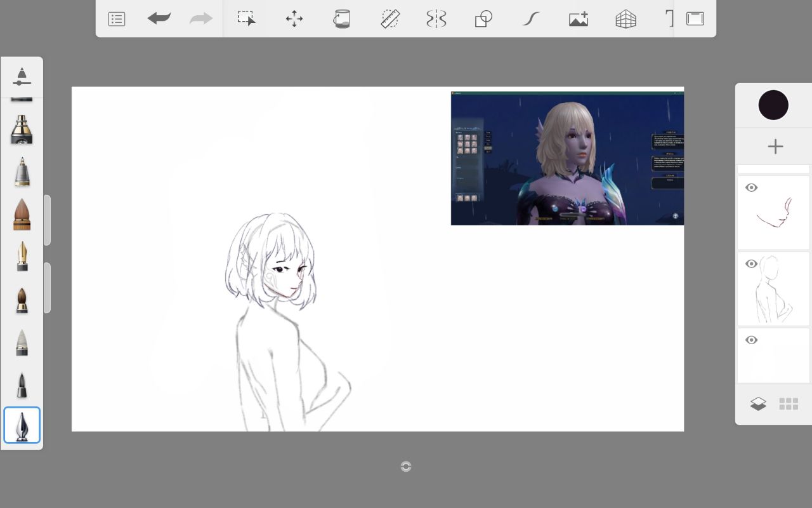Viewport: 812px width, 508px height.
Task: Open the main menu list icon
Action: [x=117, y=19]
